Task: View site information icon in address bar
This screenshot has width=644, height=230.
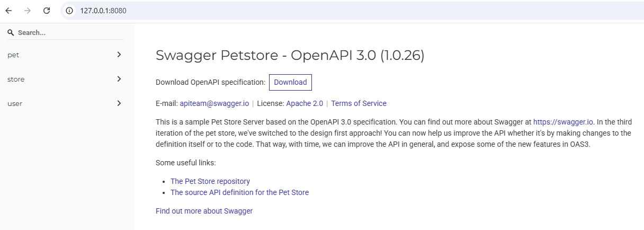Action: 69,11
